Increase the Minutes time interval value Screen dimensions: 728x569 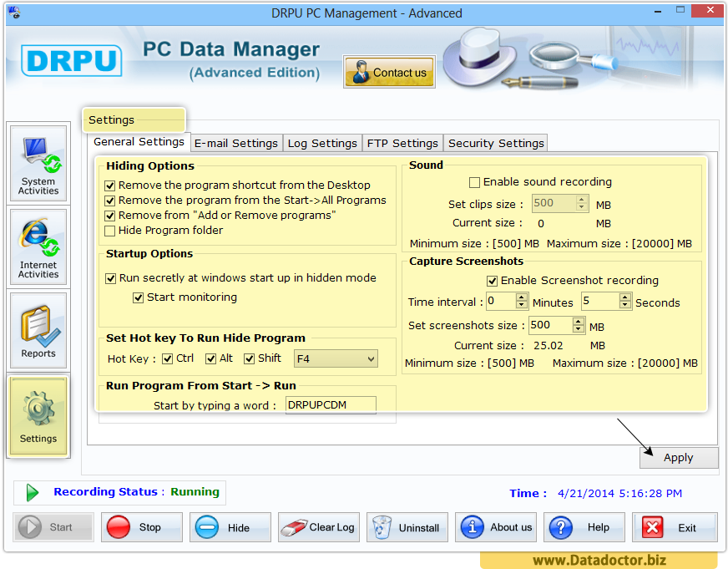point(522,297)
